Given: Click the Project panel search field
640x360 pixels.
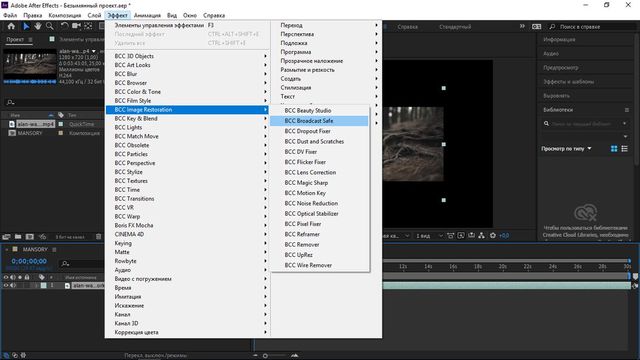Looking at the screenshot, I should click(55, 102).
